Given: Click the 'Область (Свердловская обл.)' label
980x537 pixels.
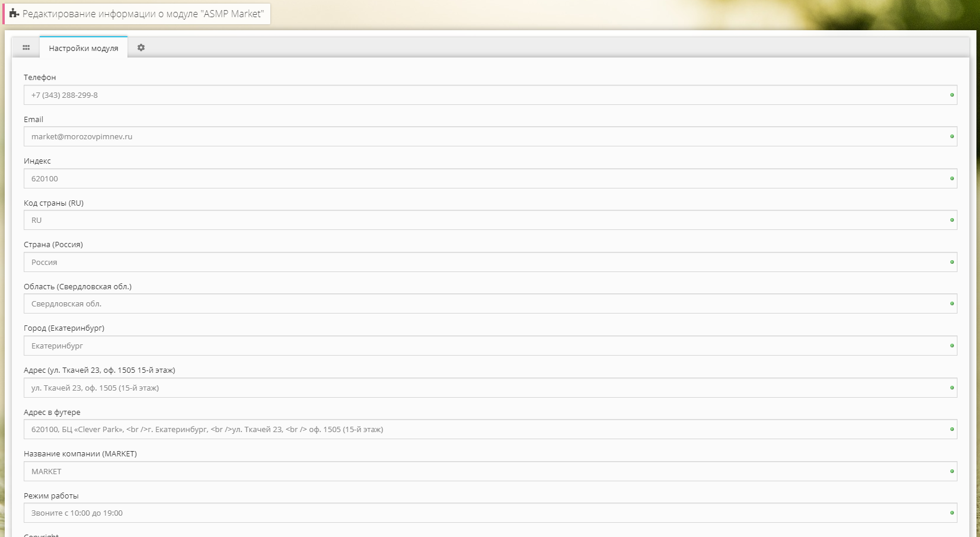Looking at the screenshot, I should [x=78, y=286].
